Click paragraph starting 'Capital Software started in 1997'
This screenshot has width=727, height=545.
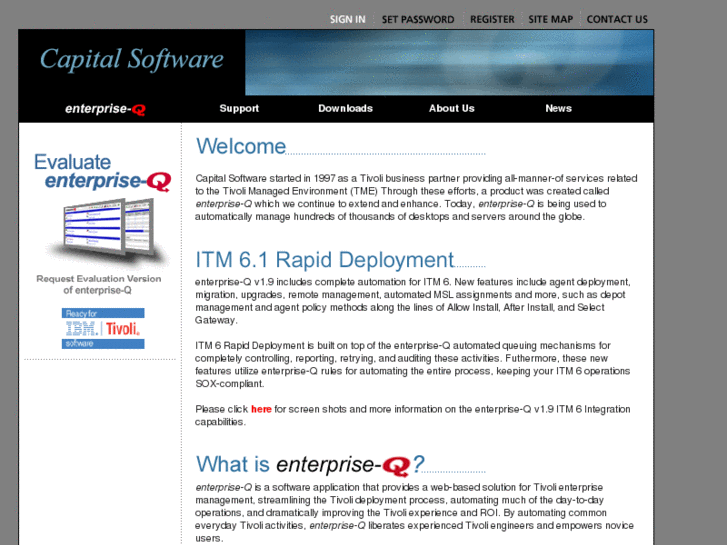click(416, 198)
